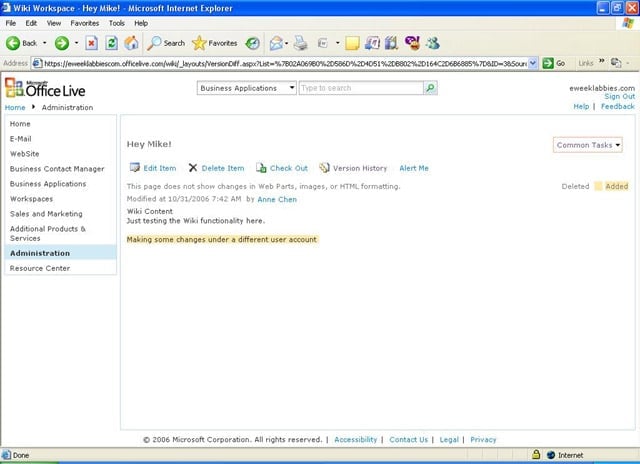Expand the Back button history dropdown arrow
This screenshot has height=464, width=640.
coord(44,43)
